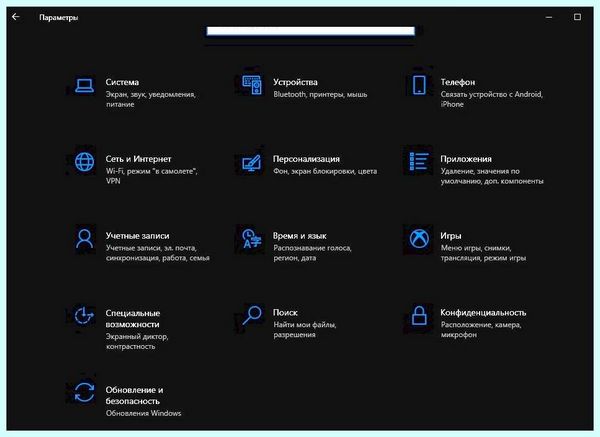
Task: Open the Поиск magnifier icon
Action: pos(252,316)
